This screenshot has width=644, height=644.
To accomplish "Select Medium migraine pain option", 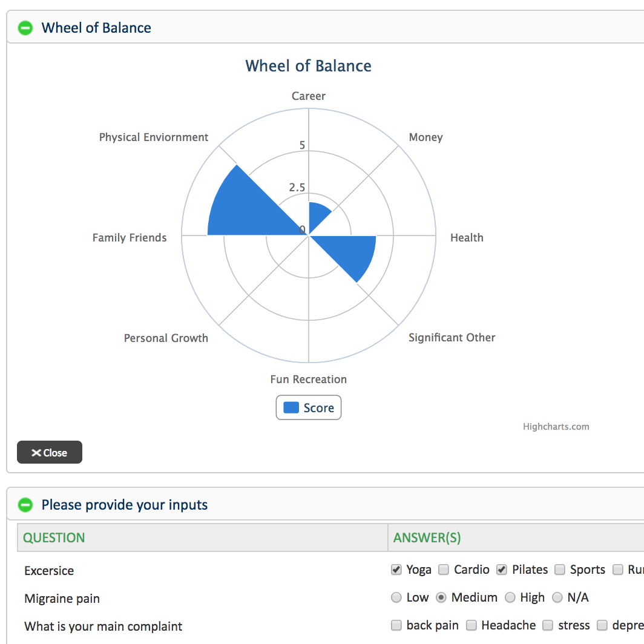I will 441,598.
